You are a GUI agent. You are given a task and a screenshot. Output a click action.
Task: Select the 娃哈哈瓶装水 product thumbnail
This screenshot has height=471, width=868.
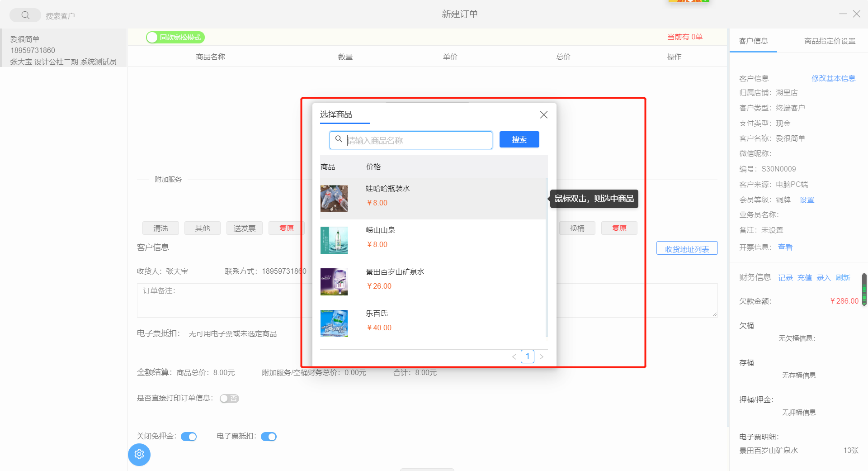[334, 199]
